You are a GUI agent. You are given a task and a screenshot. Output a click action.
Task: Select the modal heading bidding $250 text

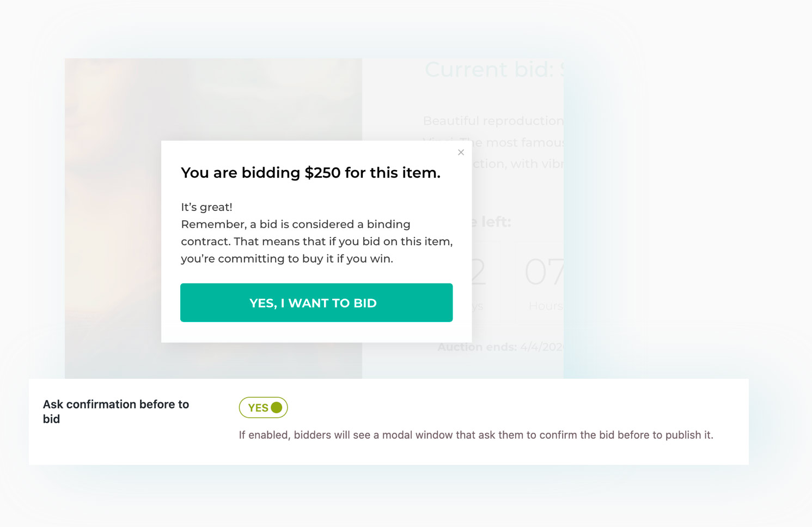(x=310, y=173)
